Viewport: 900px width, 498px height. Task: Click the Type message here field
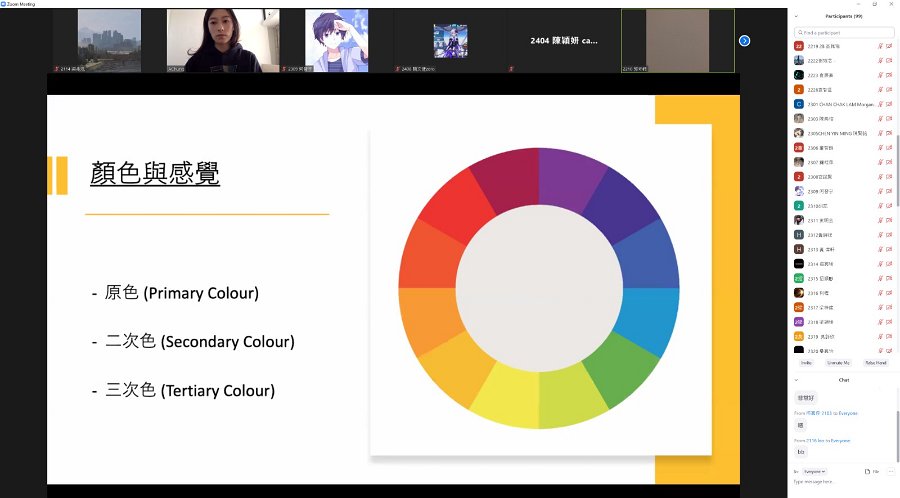tap(844, 482)
